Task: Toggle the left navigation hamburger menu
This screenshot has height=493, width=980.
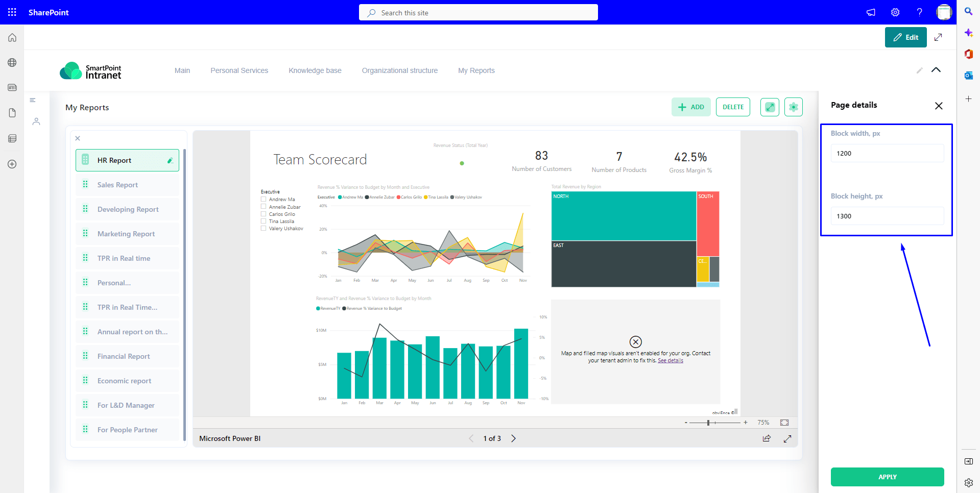Action: point(33,101)
